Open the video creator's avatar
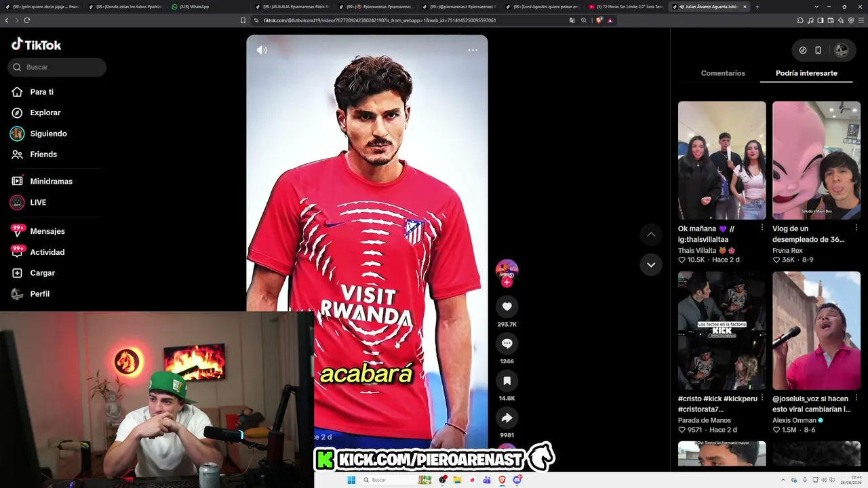The width and height of the screenshot is (868, 488). [507, 270]
